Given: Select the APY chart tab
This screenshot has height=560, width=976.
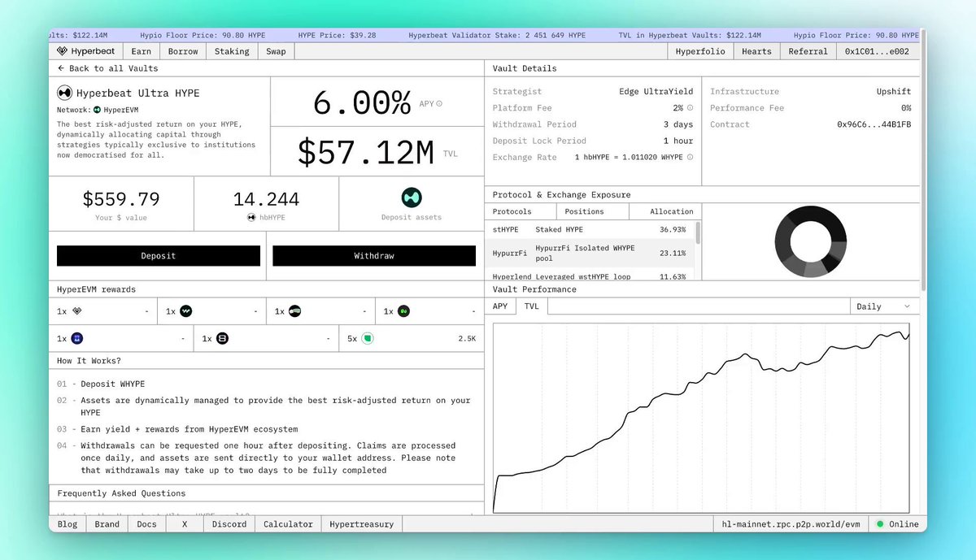Looking at the screenshot, I should tap(500, 306).
